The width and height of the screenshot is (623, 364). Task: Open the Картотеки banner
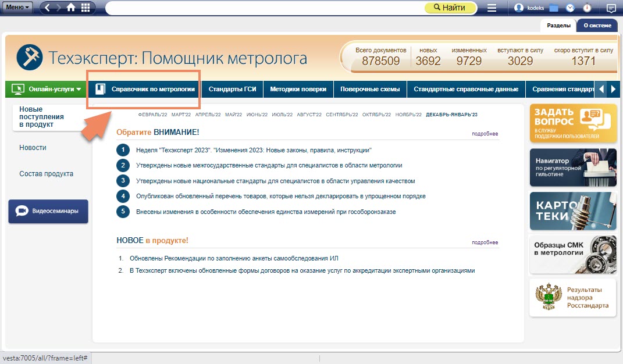[x=573, y=211]
